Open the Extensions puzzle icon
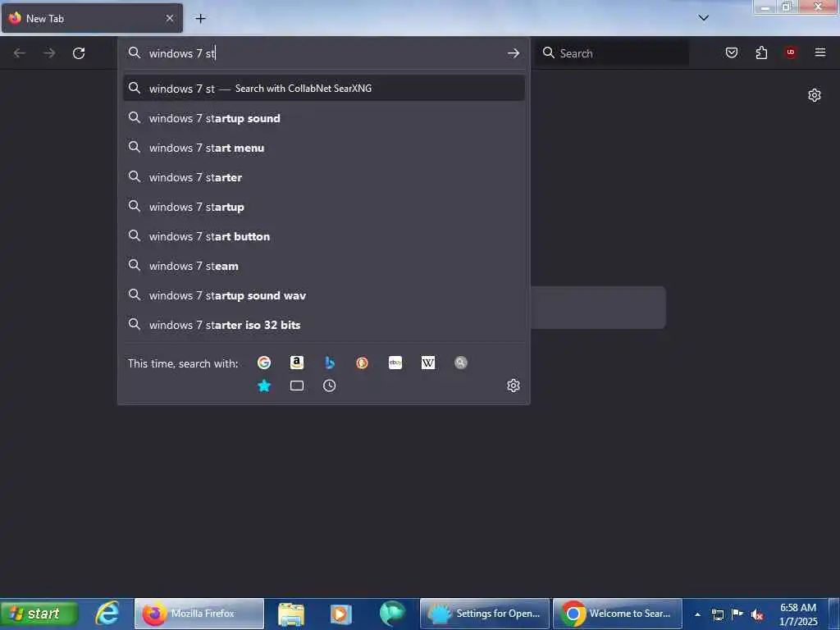Screen dimensions: 840x630 [x=761, y=52]
